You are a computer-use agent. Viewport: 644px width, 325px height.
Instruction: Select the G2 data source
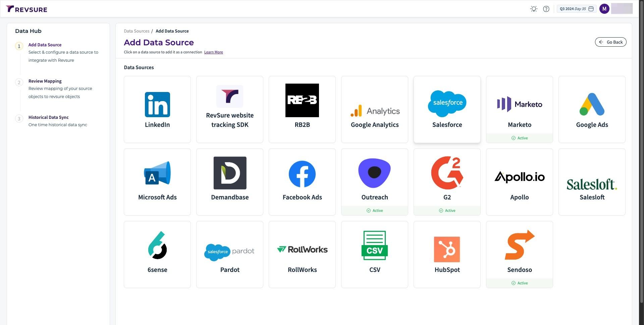[447, 182]
